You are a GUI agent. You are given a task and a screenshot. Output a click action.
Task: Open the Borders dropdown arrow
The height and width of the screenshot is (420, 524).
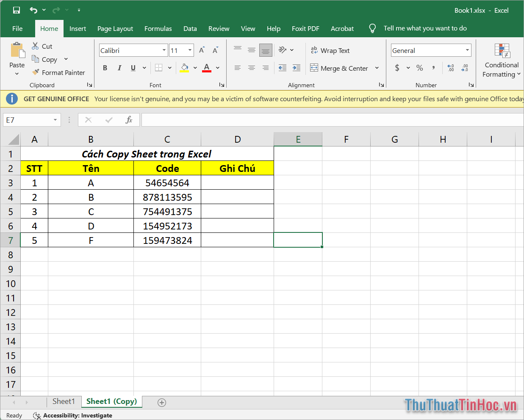(170, 68)
